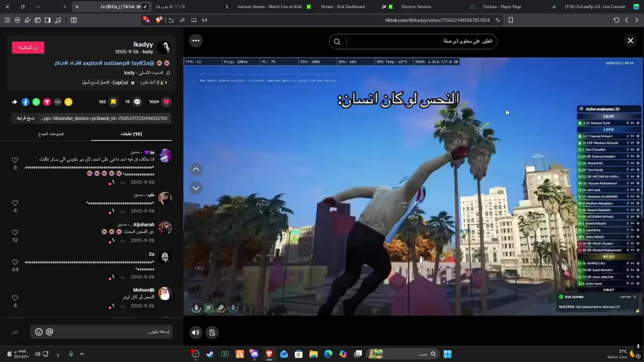This screenshot has height=362, width=644.
Task: Close the TikTok video viewer with the X button
Action: [x=630, y=41]
